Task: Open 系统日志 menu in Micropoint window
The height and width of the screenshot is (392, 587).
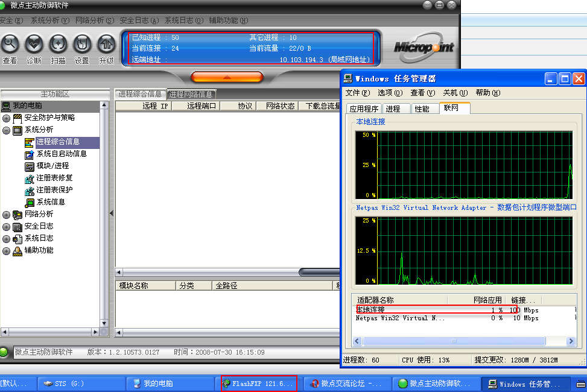Action: coord(184,21)
